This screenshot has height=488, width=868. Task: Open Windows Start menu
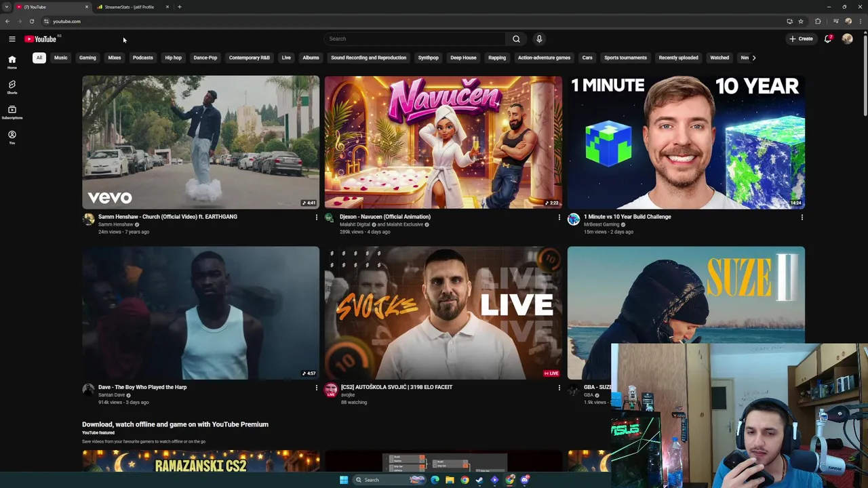(344, 480)
